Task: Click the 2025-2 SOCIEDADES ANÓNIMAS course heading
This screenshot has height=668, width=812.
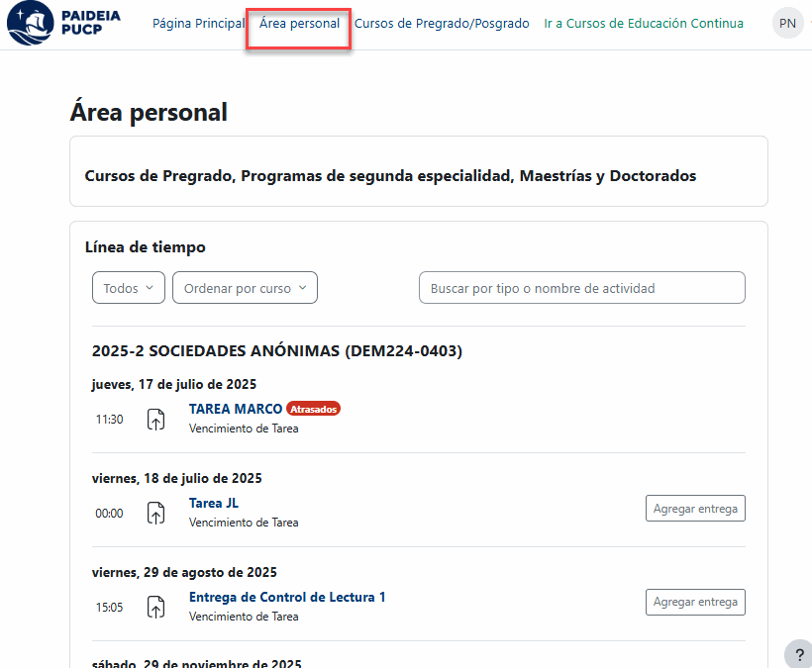Action: tap(277, 350)
